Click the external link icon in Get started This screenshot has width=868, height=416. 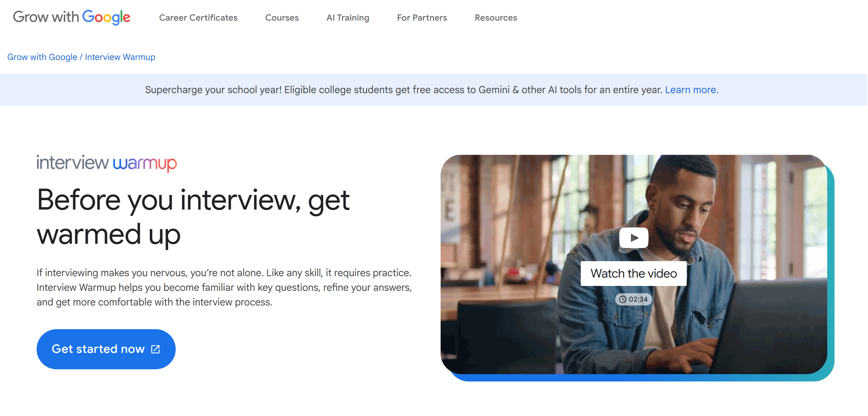(155, 349)
